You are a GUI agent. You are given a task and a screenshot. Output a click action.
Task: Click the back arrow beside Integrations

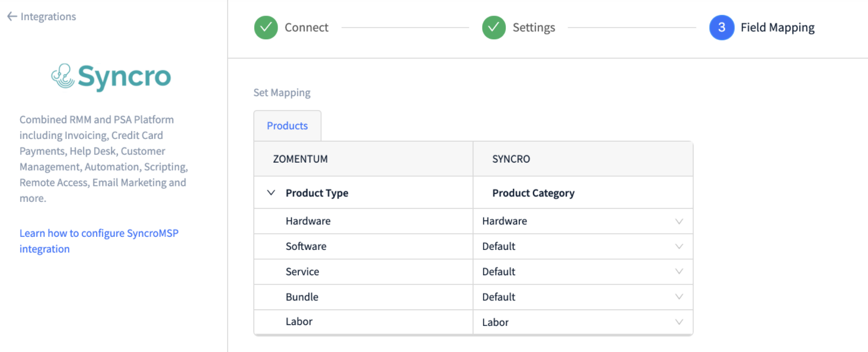click(x=11, y=17)
